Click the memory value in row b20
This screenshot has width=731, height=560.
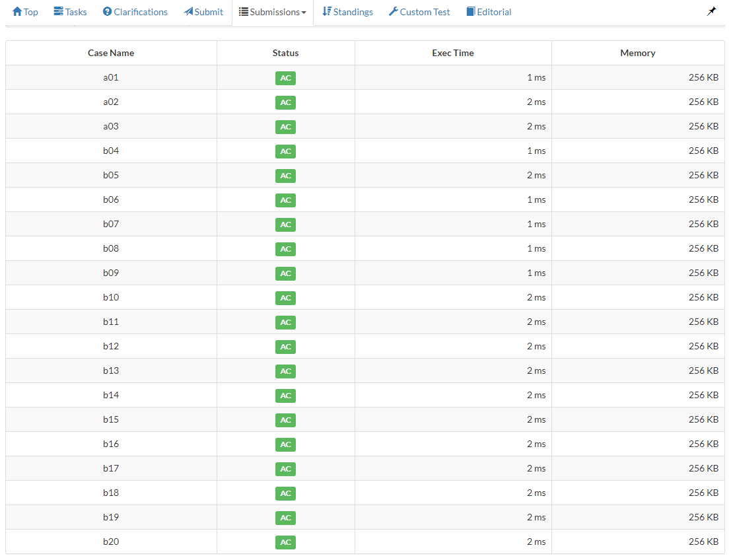pyautogui.click(x=703, y=542)
